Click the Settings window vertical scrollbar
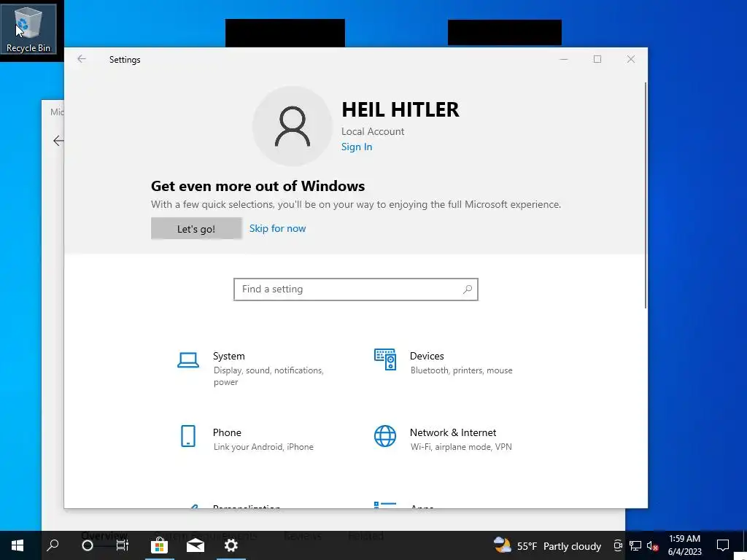This screenshot has width=747, height=560. pos(646,195)
